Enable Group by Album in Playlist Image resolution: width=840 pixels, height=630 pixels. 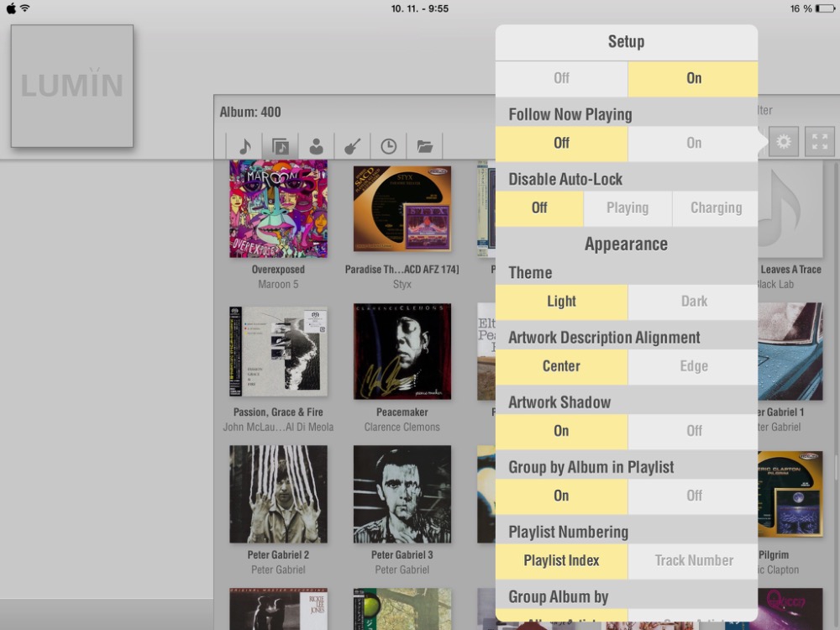[561, 496]
